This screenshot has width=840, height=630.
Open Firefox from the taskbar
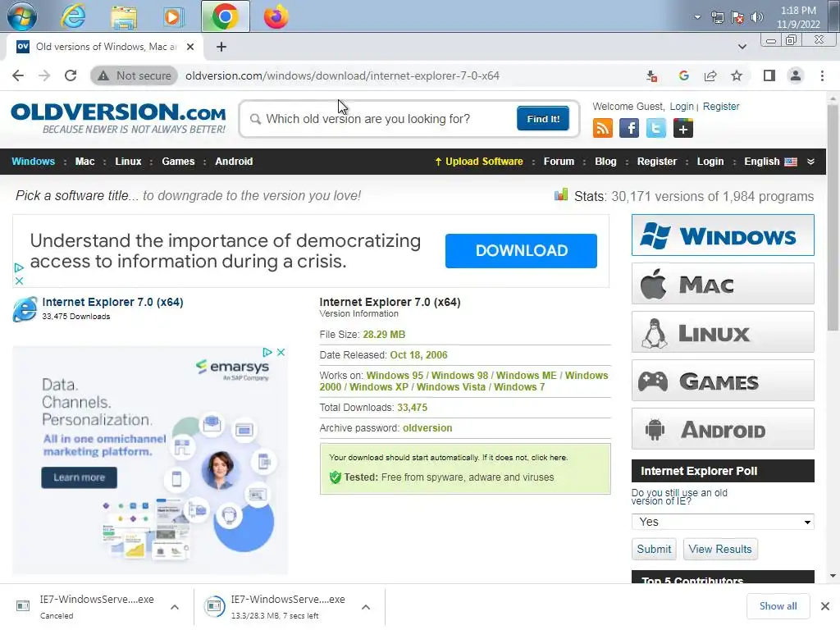point(276,16)
